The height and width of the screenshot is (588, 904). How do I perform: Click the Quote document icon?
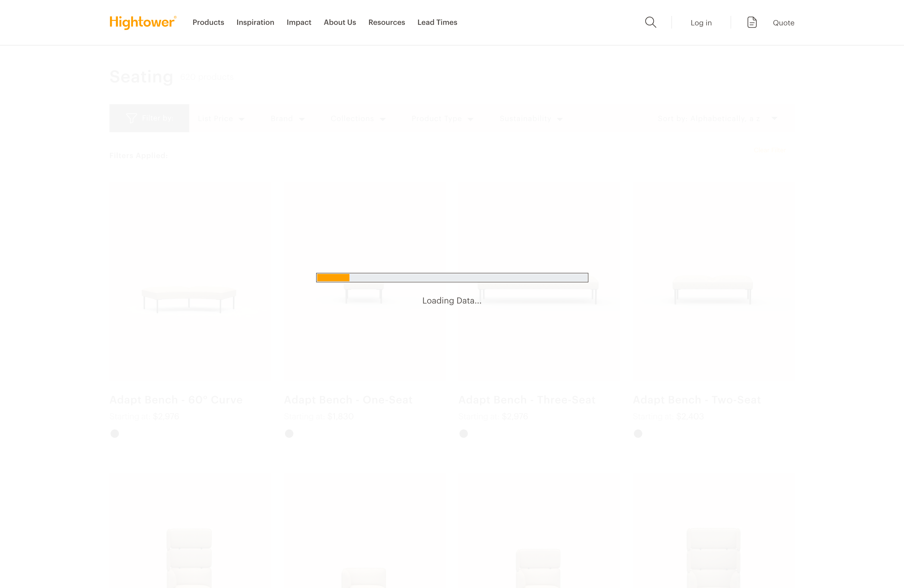(x=752, y=22)
